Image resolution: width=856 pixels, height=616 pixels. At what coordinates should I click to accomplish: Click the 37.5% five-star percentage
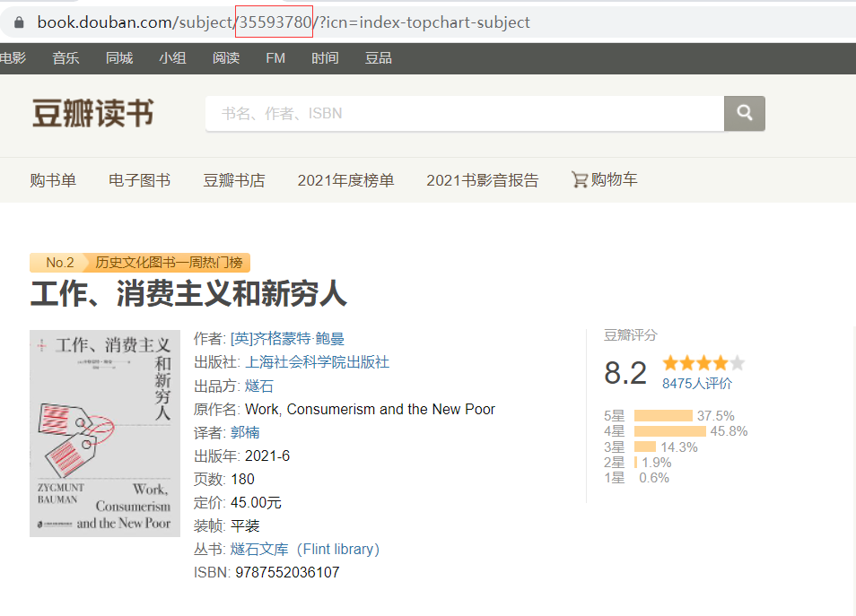[716, 416]
